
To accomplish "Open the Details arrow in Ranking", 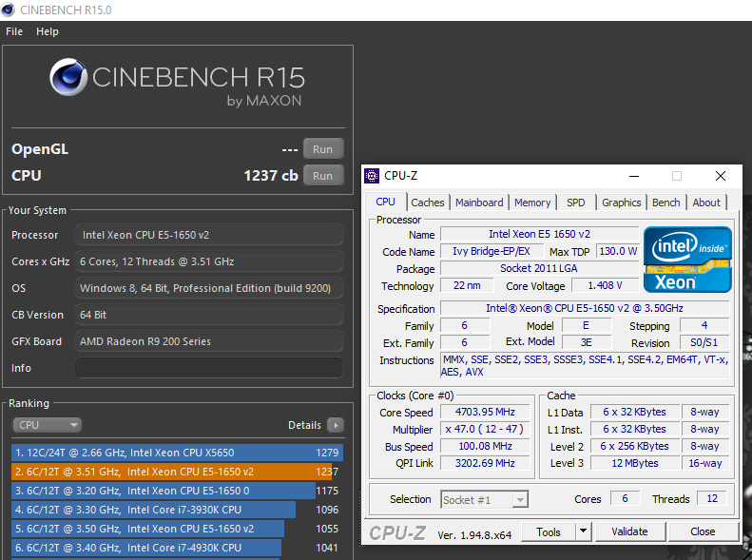I will click(x=335, y=425).
